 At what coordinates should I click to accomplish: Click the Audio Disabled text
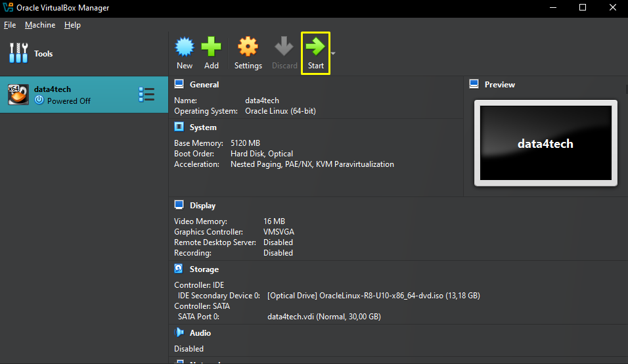[x=189, y=349]
